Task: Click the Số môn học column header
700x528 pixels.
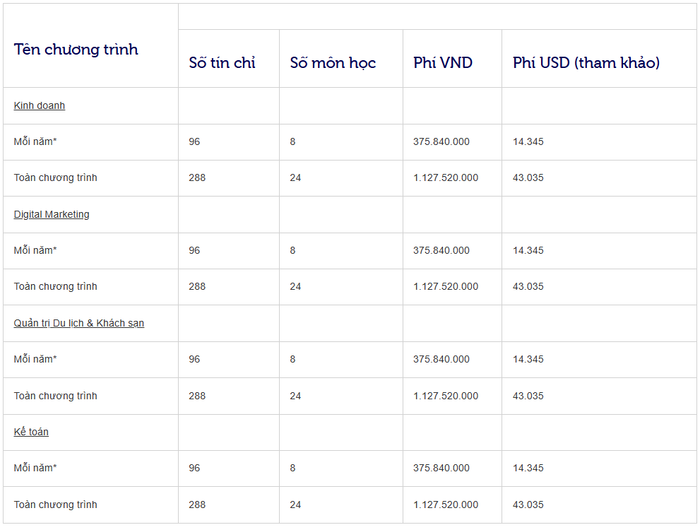Action: 332,62
